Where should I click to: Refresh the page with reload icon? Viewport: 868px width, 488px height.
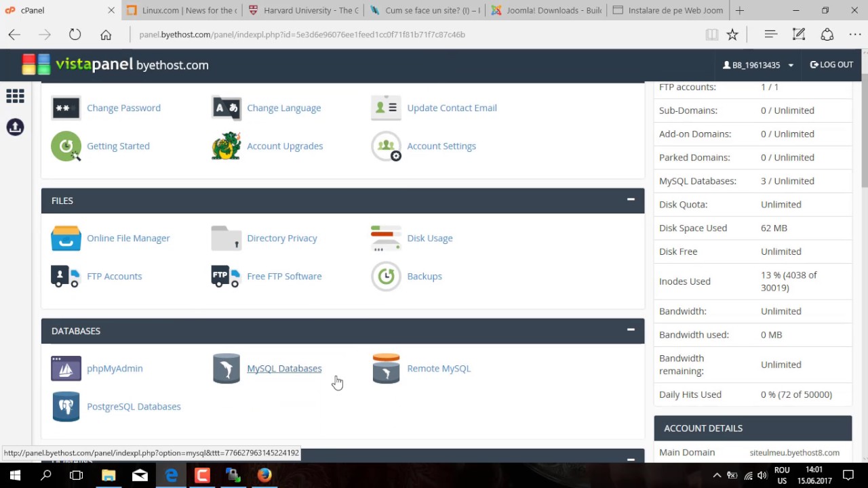click(x=75, y=35)
